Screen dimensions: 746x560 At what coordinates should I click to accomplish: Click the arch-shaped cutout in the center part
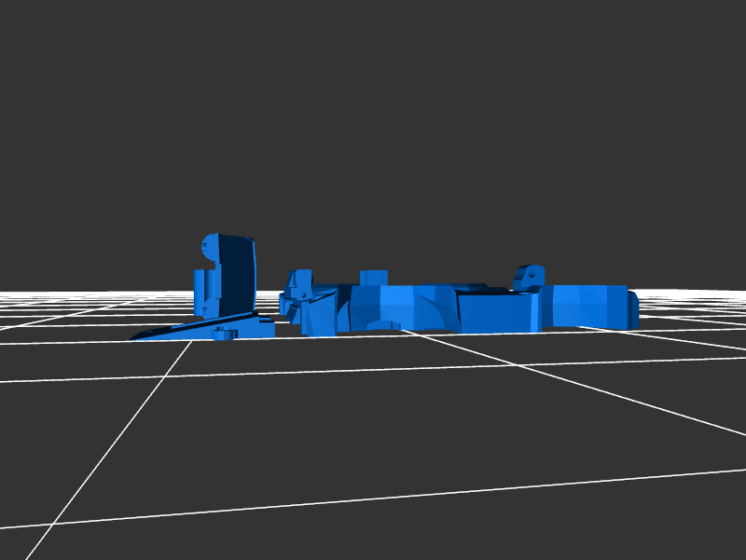click(x=382, y=325)
